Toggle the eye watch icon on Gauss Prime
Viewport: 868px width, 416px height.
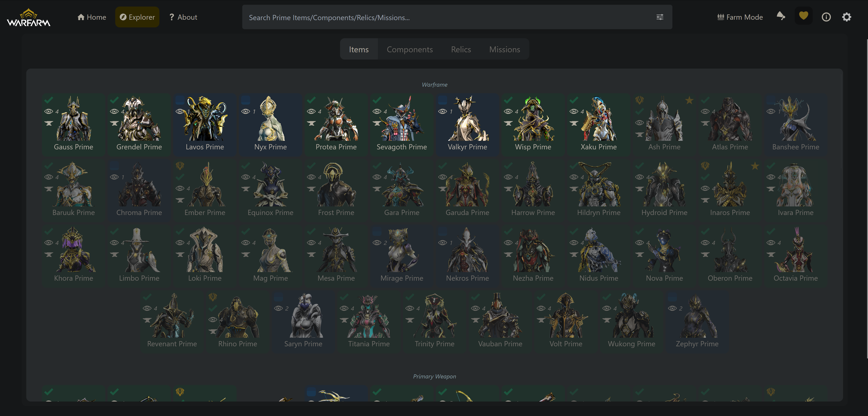pyautogui.click(x=49, y=112)
